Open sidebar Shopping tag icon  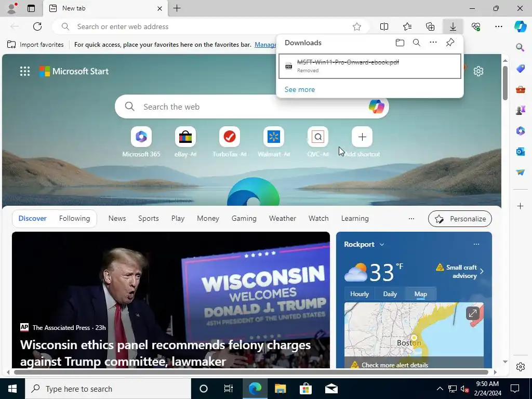point(520,68)
